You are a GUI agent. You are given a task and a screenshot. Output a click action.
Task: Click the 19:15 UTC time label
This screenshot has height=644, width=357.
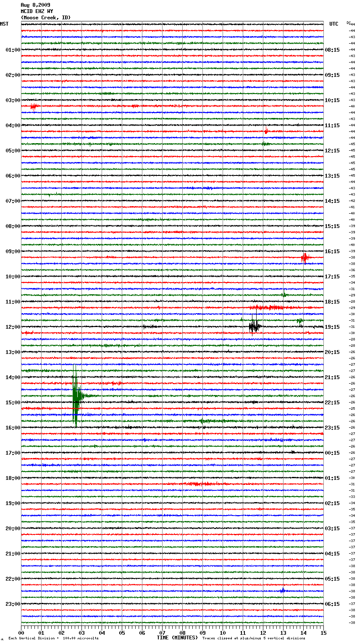tap(332, 327)
